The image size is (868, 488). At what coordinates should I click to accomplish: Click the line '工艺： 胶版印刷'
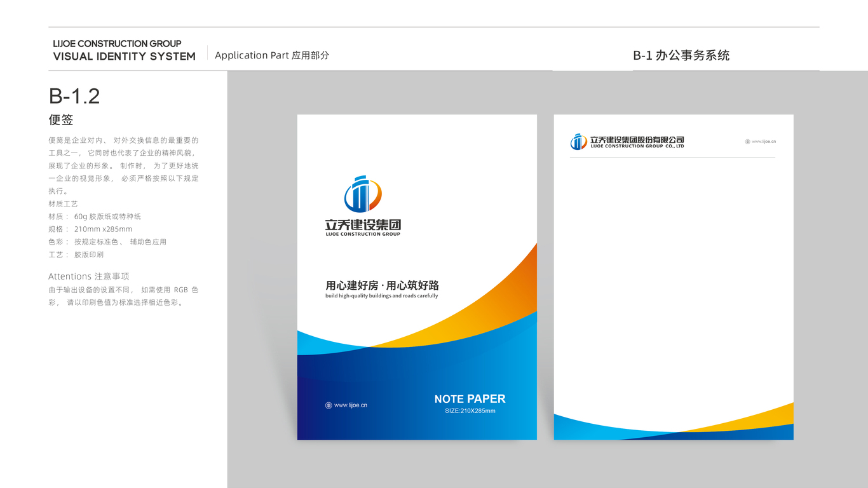(x=76, y=255)
